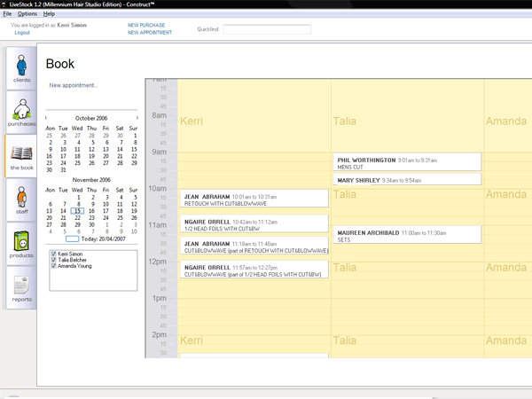Click New appointment... link under Book
This screenshot has width=532, height=399.
pos(74,85)
